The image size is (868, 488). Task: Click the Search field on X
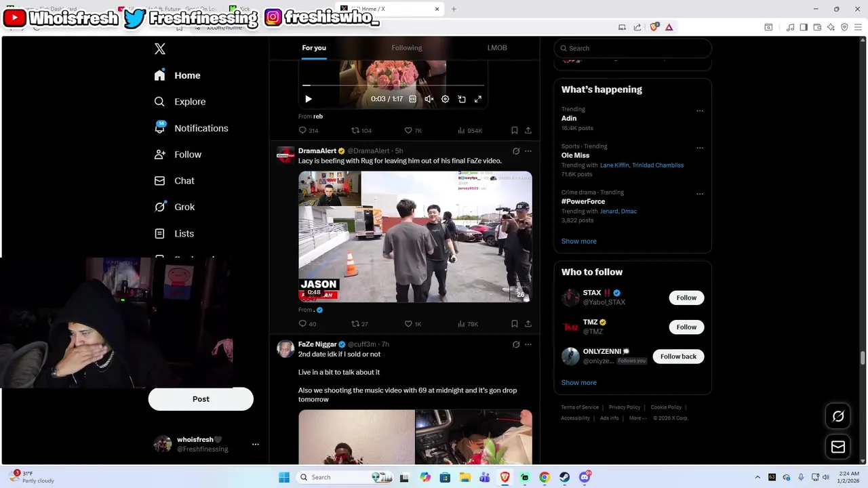coord(633,48)
